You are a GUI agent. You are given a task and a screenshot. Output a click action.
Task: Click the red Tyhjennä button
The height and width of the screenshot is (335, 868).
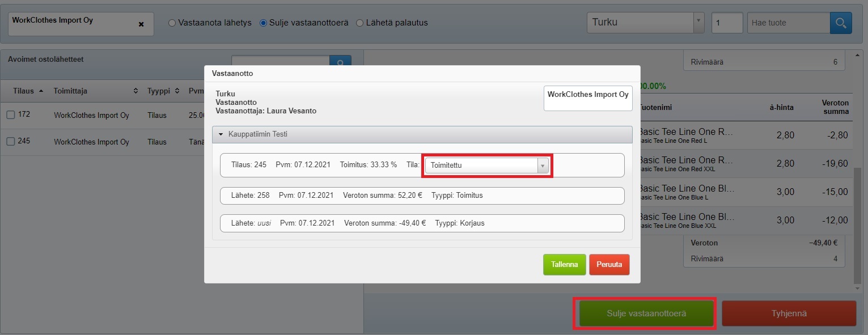pyautogui.click(x=788, y=313)
